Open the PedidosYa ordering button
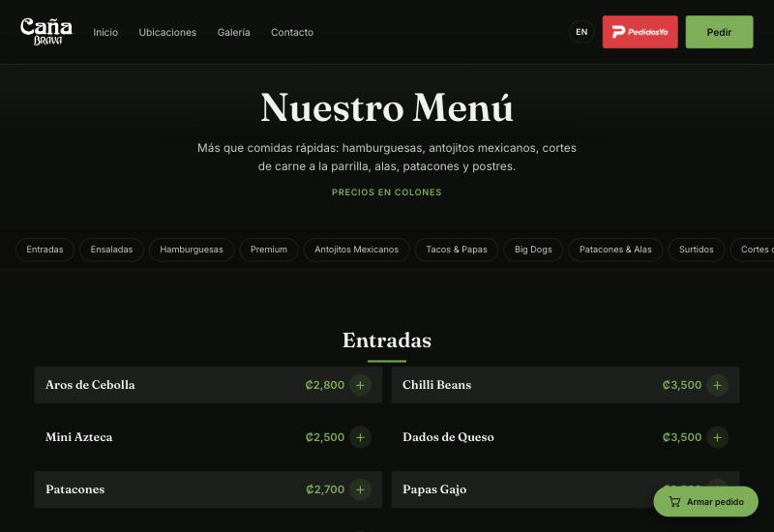 (x=640, y=32)
